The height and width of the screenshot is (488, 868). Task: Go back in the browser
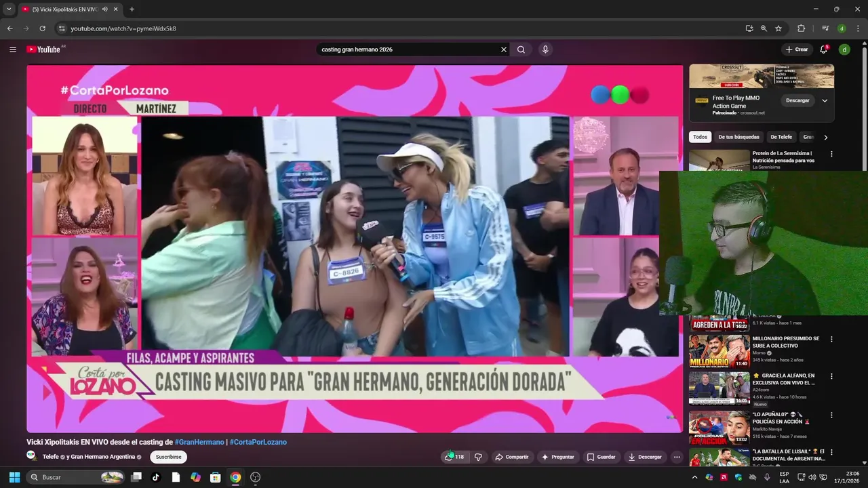9,28
